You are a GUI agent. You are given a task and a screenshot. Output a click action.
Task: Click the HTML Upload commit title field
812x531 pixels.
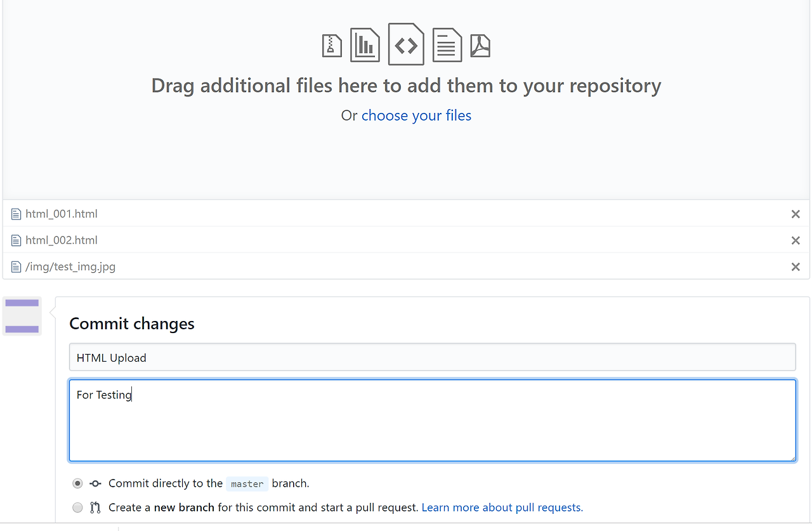[x=432, y=358]
